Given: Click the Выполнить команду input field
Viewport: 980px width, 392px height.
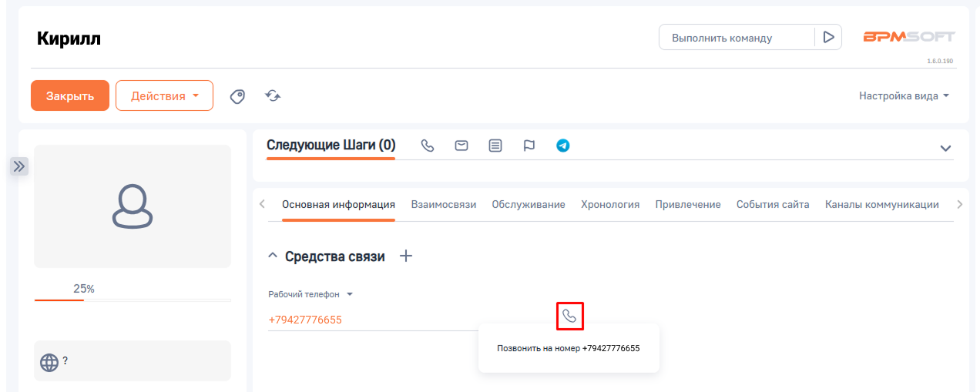Looking at the screenshot, I should 736,38.
